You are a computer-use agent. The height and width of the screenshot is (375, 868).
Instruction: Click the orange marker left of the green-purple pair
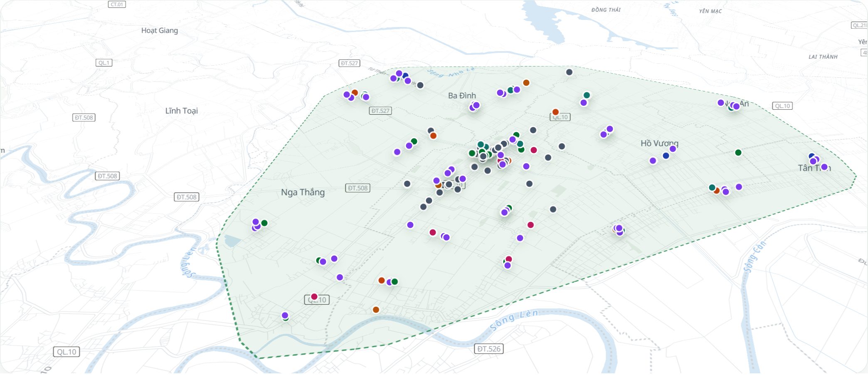pyautogui.click(x=382, y=280)
